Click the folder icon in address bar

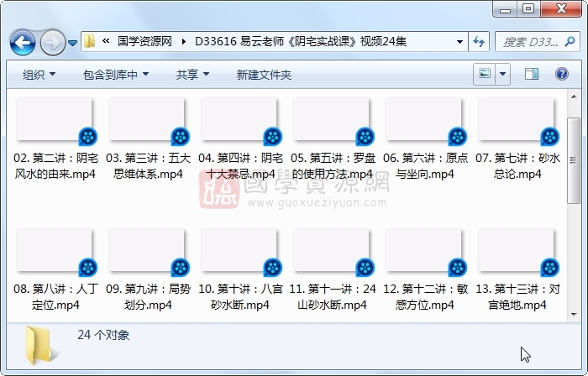pos(89,41)
